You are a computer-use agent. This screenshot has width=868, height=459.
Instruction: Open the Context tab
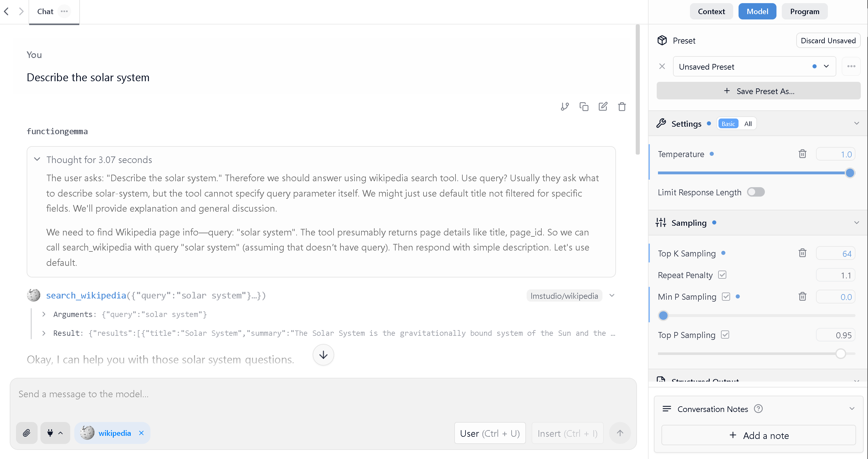point(711,11)
